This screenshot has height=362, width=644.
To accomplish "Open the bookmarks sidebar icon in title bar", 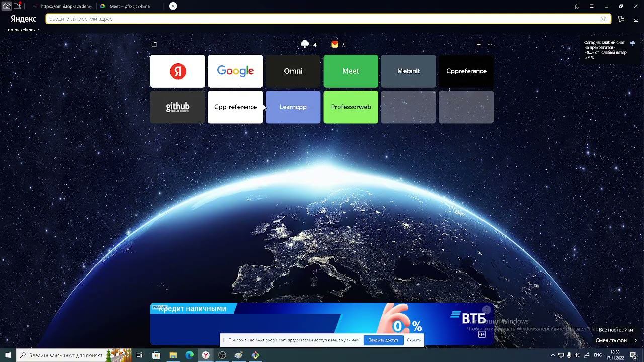I will click(577, 6).
